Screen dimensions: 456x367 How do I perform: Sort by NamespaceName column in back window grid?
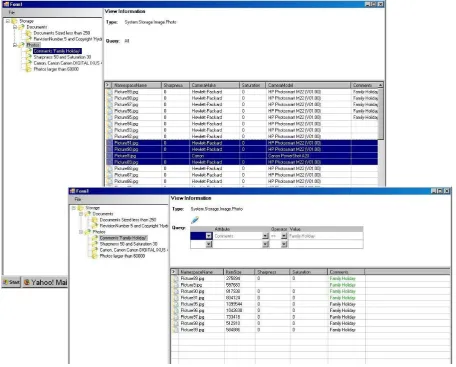136,85
